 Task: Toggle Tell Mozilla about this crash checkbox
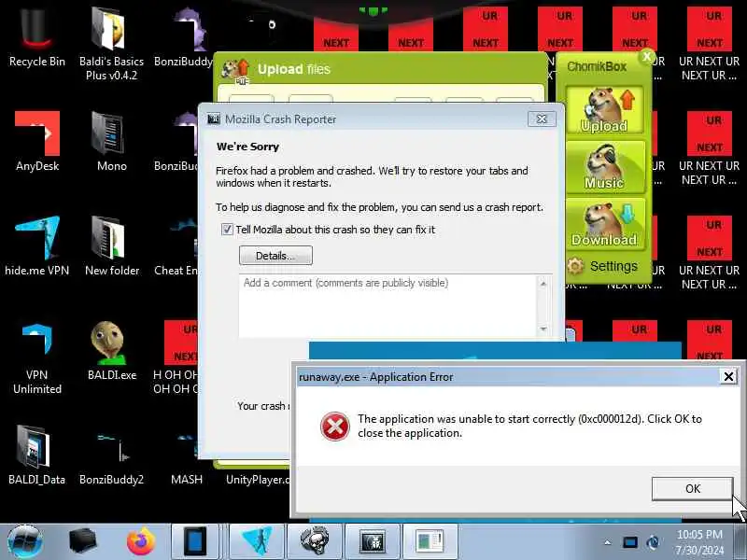click(227, 230)
